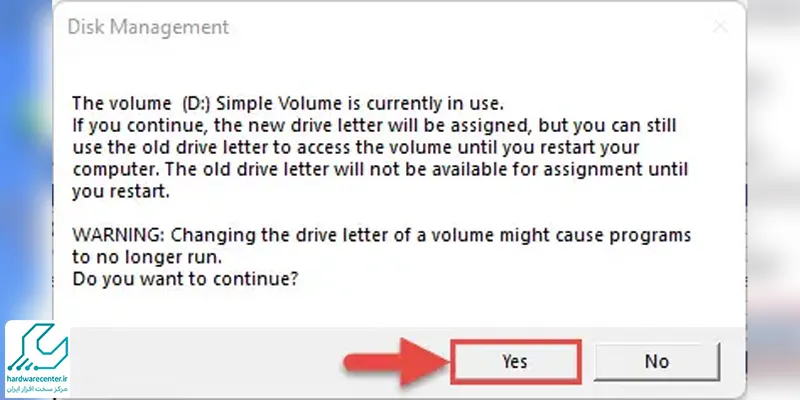The width and height of the screenshot is (800, 400).
Task: Click the (D:) drive letter in the message
Action: (x=196, y=104)
